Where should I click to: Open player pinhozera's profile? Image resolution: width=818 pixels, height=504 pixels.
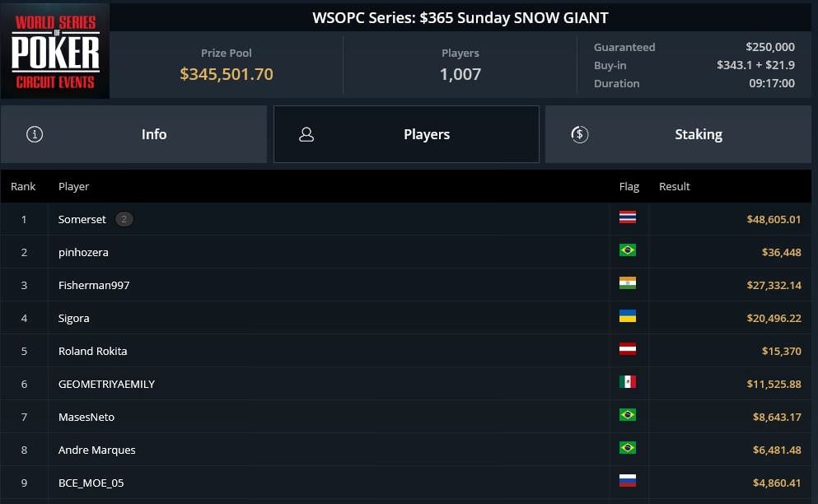83,252
